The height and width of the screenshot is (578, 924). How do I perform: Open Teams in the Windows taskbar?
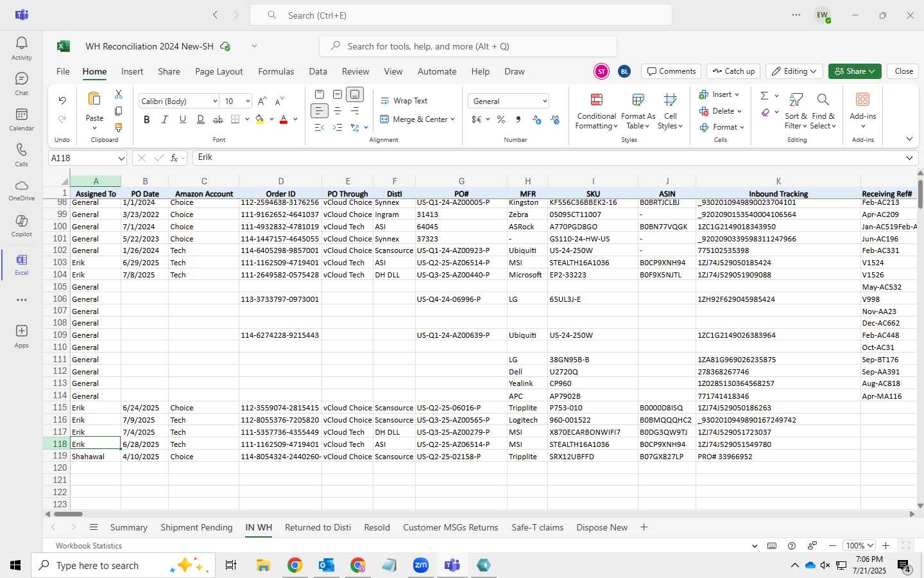pos(452,565)
